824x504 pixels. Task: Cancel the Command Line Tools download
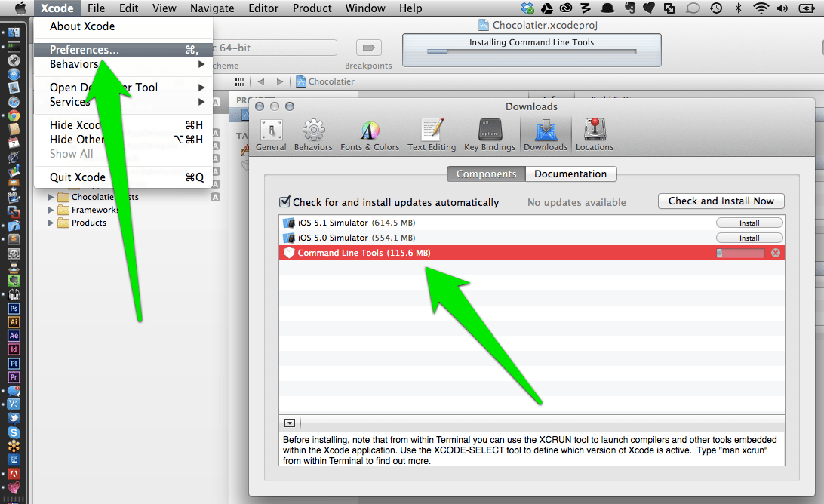pyautogui.click(x=776, y=253)
